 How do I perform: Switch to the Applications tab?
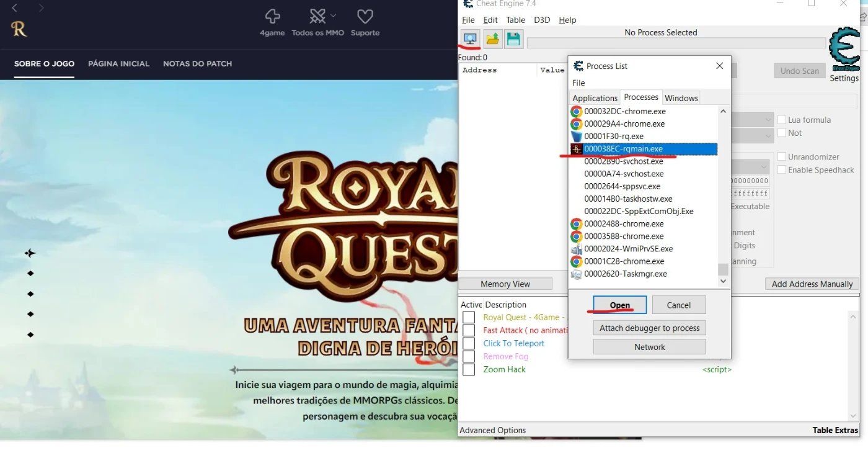point(595,98)
